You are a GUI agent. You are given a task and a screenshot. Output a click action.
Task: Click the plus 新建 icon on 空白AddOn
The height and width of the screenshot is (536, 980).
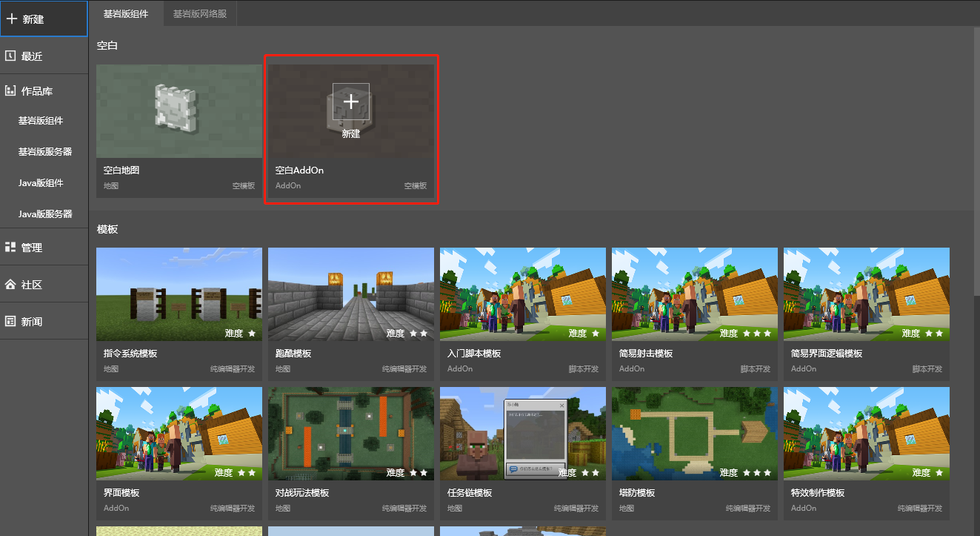pos(351,102)
